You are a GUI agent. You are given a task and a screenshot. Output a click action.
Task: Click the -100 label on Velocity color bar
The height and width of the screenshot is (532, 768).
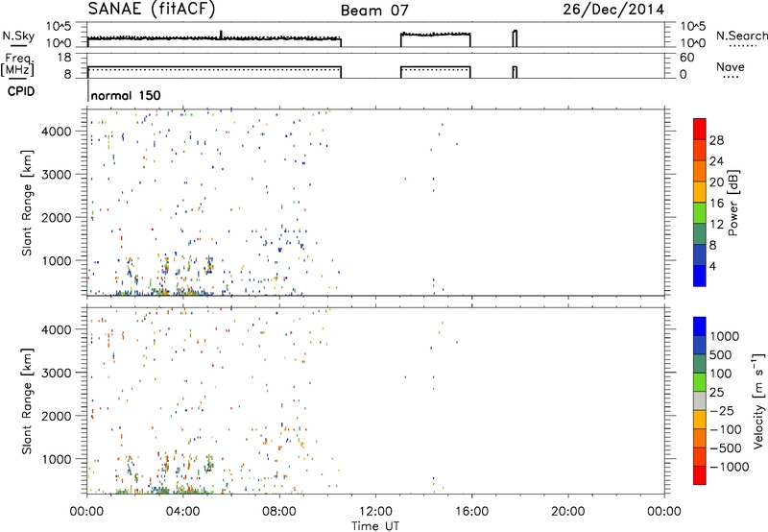point(725,429)
